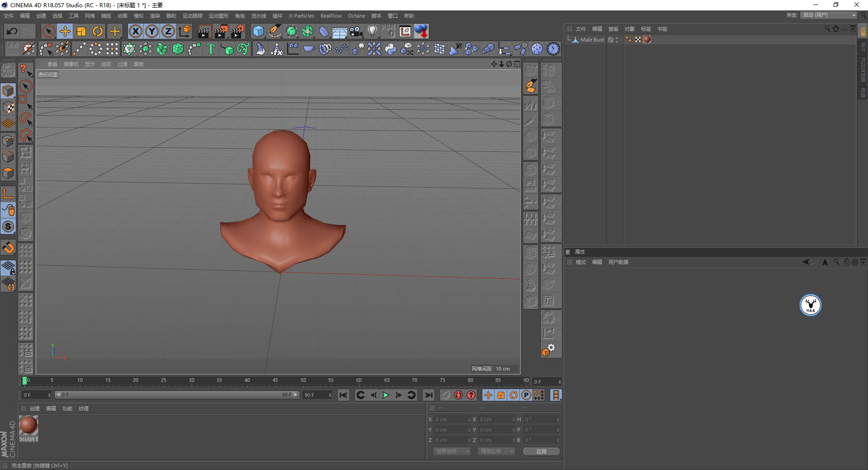The image size is (868, 470).
Task: Toggle the X axis lock
Action: coord(135,31)
